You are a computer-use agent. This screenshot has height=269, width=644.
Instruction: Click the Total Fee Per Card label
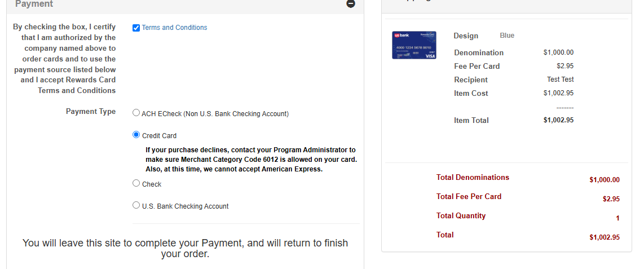coord(469,196)
